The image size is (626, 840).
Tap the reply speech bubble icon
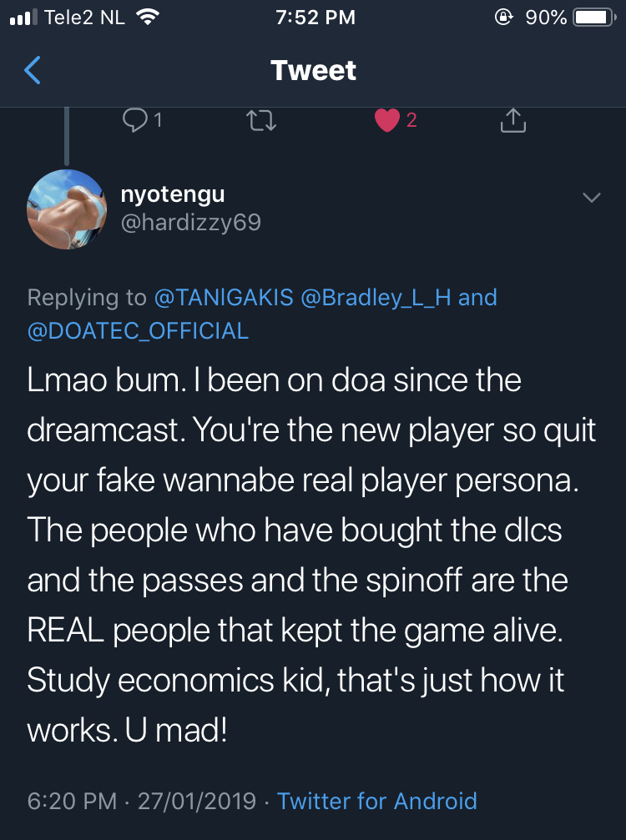click(x=134, y=121)
